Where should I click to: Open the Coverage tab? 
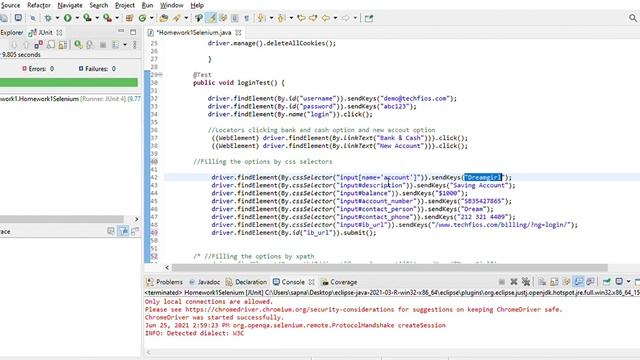(339, 282)
